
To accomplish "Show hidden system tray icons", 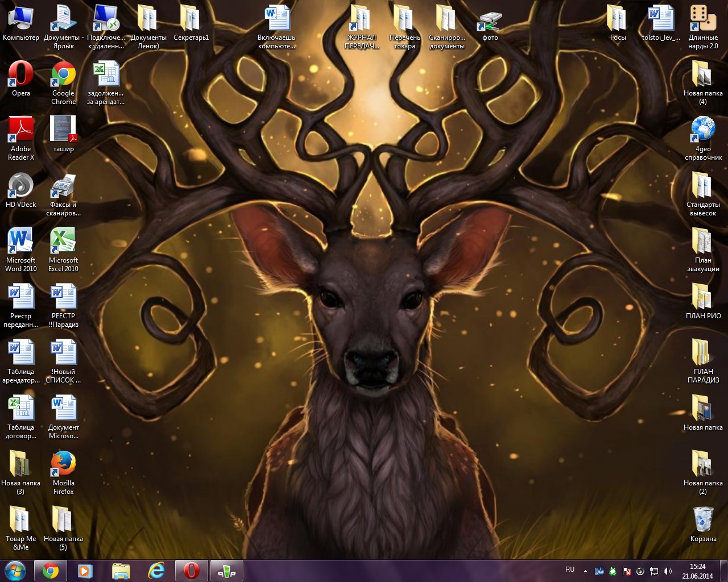I will pos(585,571).
